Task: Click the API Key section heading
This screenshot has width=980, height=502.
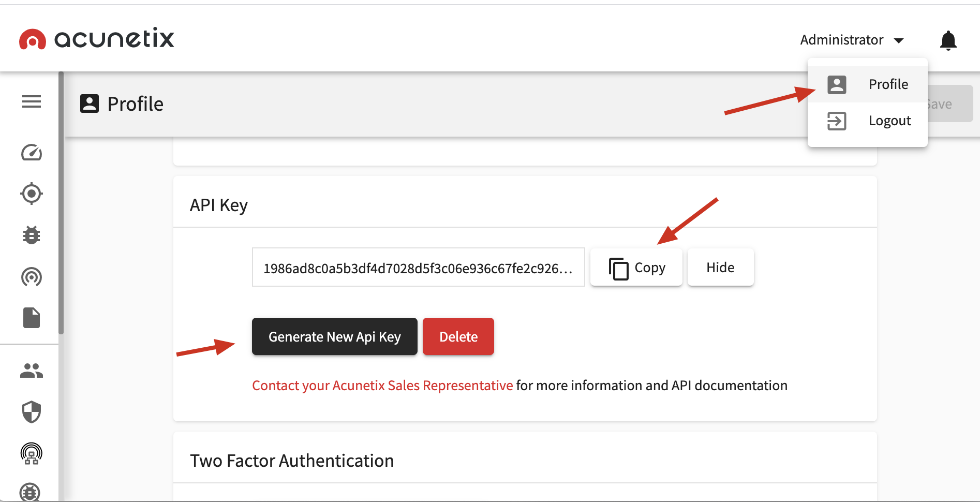Action: (x=219, y=205)
